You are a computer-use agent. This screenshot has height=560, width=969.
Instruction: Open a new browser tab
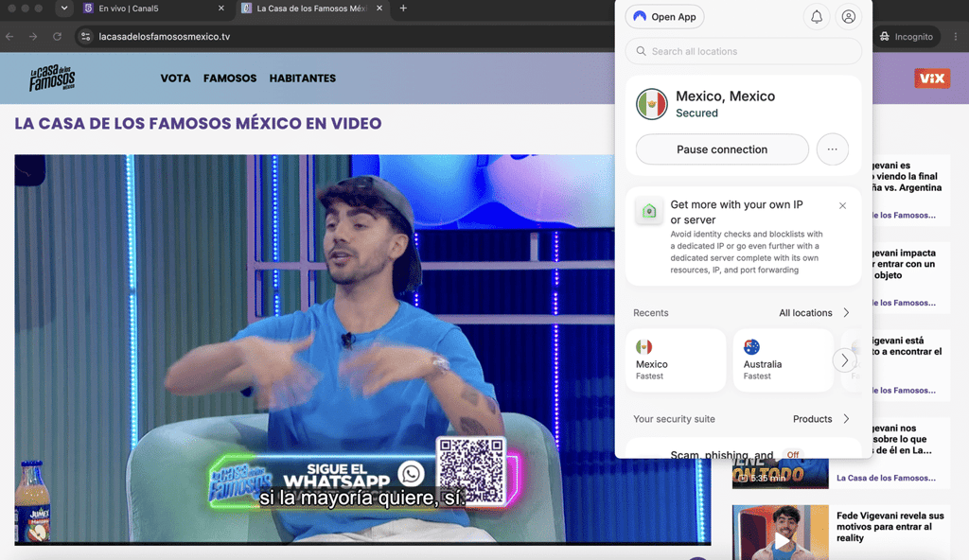403,9
